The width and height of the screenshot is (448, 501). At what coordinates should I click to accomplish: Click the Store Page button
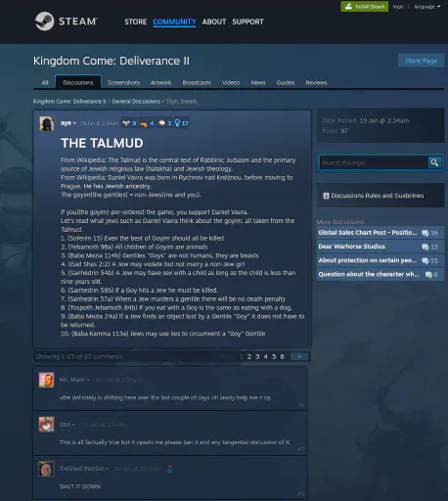tap(421, 61)
